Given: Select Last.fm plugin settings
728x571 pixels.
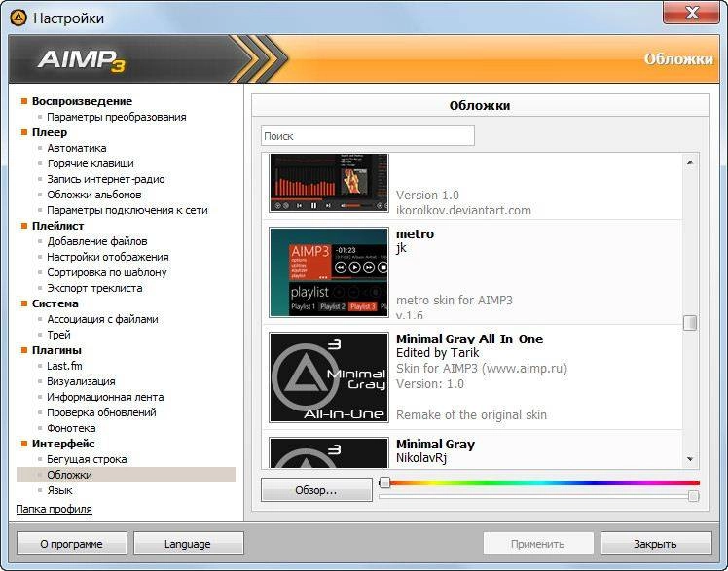Looking at the screenshot, I should (64, 366).
